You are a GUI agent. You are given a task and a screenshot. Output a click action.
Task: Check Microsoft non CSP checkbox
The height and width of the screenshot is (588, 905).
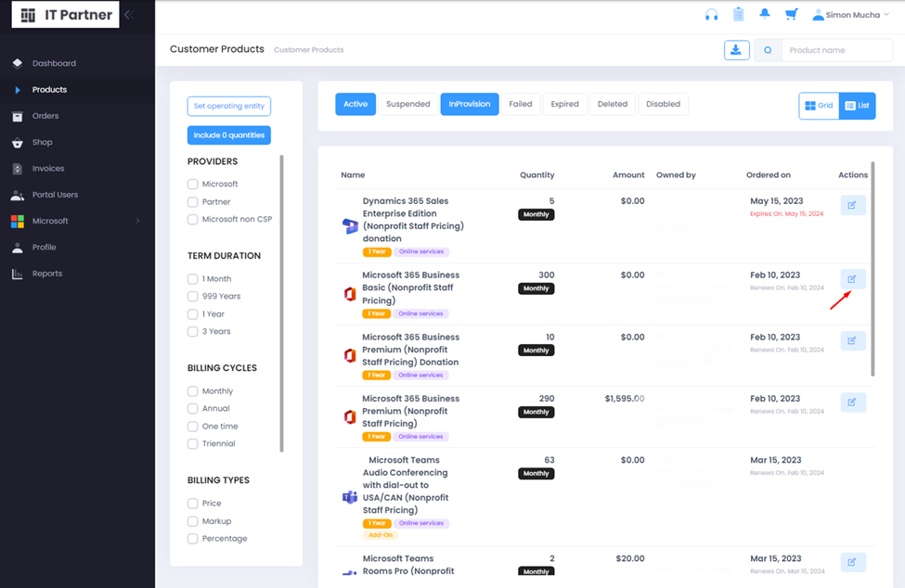(x=193, y=219)
